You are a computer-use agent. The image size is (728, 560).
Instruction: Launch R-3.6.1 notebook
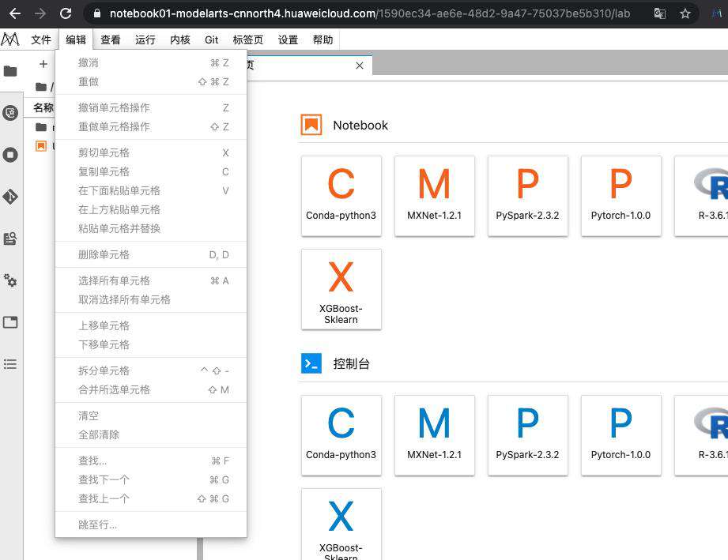[x=702, y=196]
